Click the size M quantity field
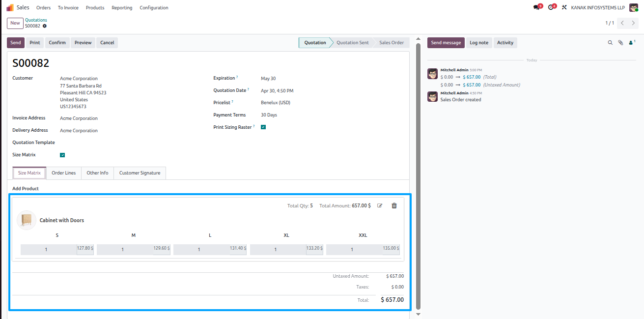 [x=123, y=250]
